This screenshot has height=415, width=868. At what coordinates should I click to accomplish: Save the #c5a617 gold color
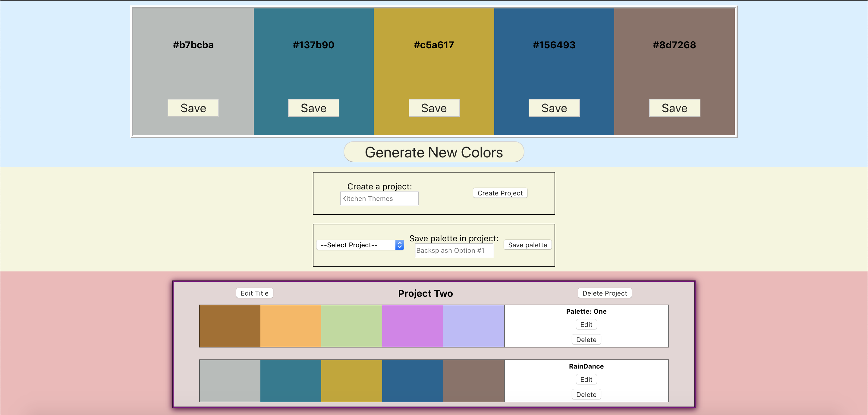coord(434,108)
